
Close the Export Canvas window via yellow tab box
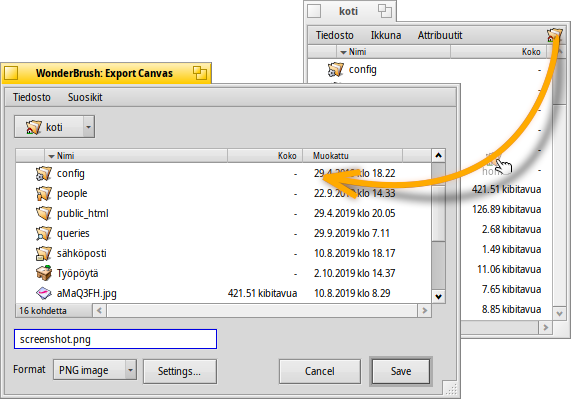tap(11, 73)
